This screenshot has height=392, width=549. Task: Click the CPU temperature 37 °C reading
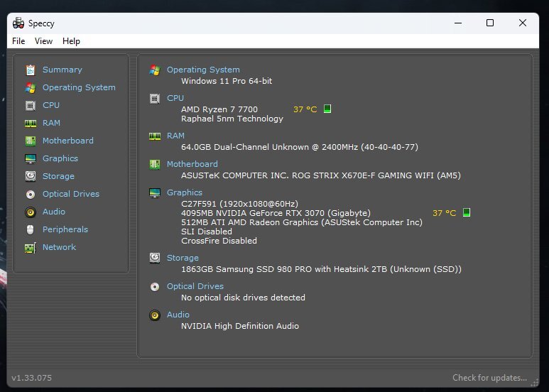(x=305, y=109)
